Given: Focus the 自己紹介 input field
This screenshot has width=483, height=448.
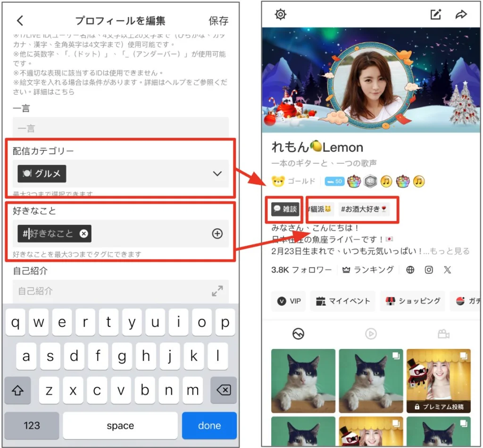Looking at the screenshot, I should (120, 290).
